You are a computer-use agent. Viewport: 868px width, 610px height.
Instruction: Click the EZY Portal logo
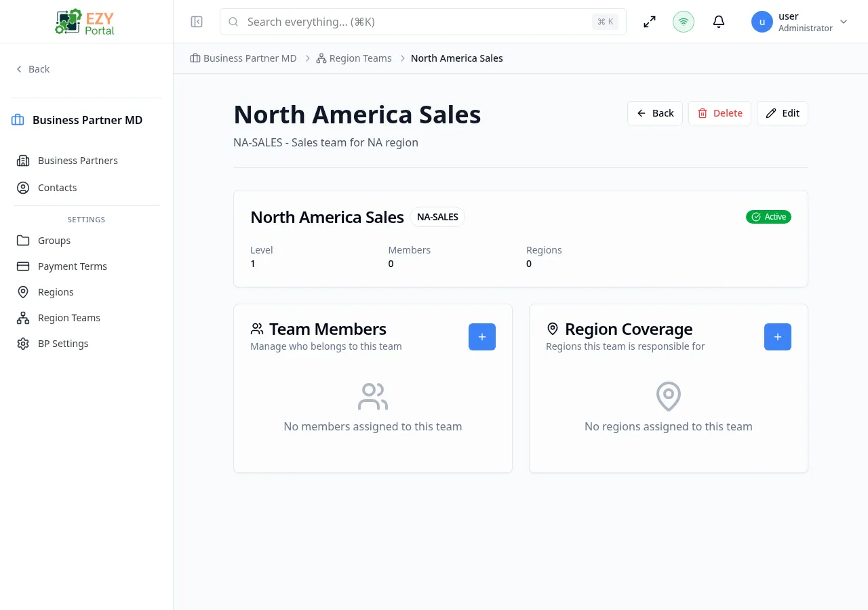click(86, 22)
